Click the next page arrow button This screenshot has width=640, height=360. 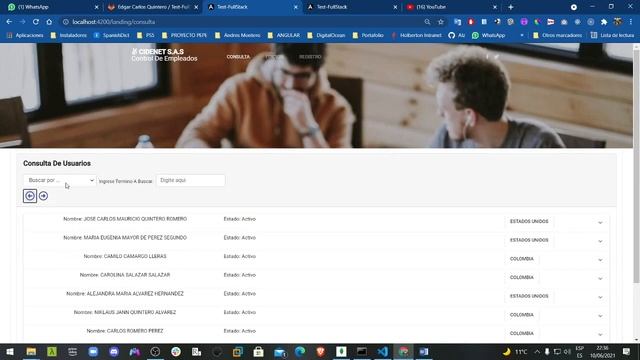[x=43, y=196]
